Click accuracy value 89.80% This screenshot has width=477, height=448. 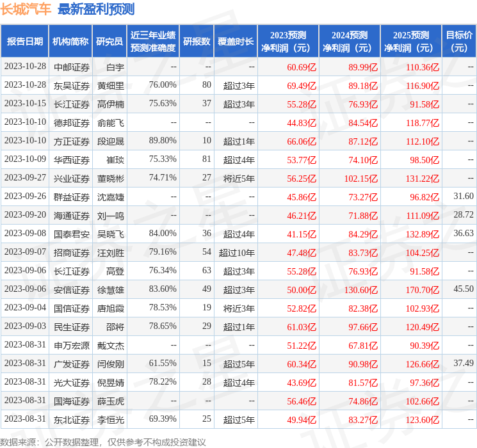(163, 140)
